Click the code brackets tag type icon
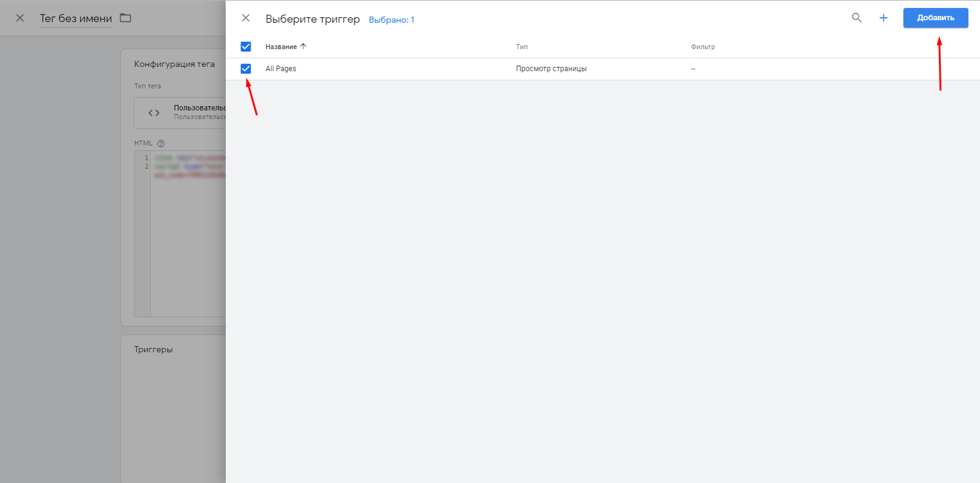The width and height of the screenshot is (980, 483). tap(154, 113)
